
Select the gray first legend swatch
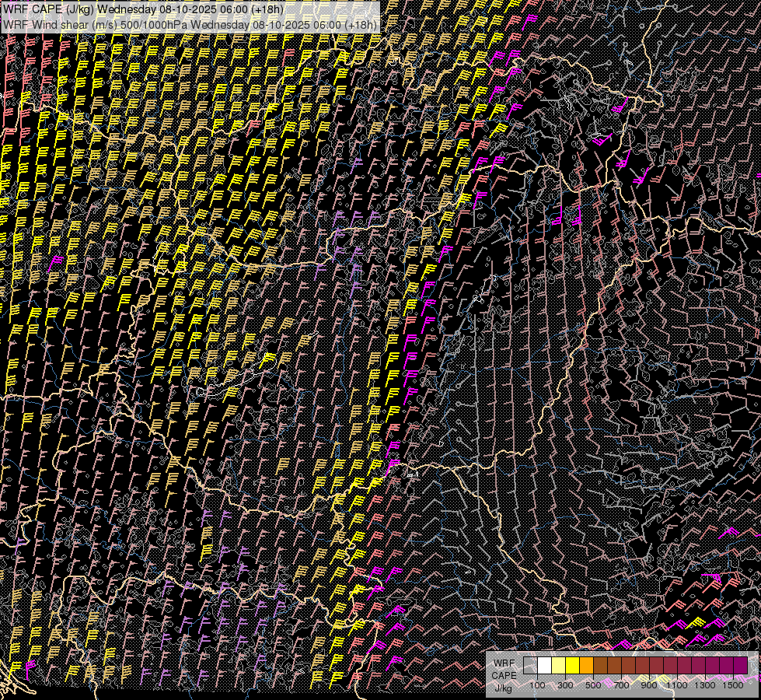[x=530, y=665]
